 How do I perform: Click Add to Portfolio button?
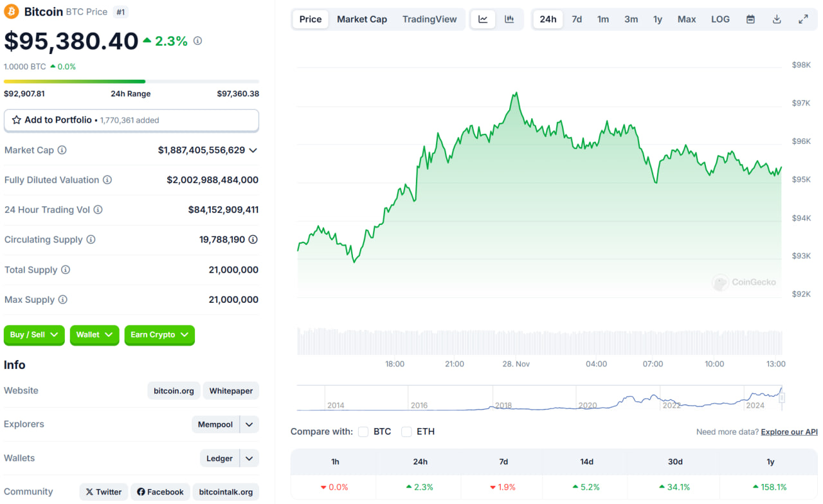tap(131, 120)
